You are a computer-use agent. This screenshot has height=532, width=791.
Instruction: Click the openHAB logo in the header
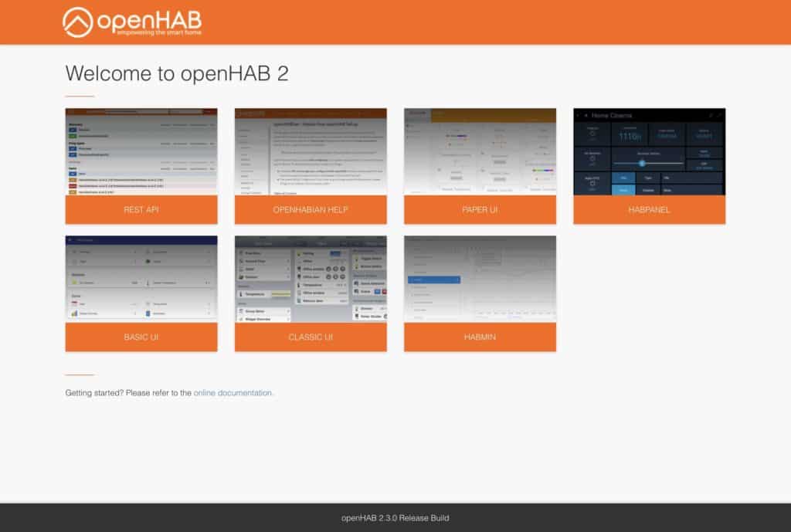tap(132, 22)
